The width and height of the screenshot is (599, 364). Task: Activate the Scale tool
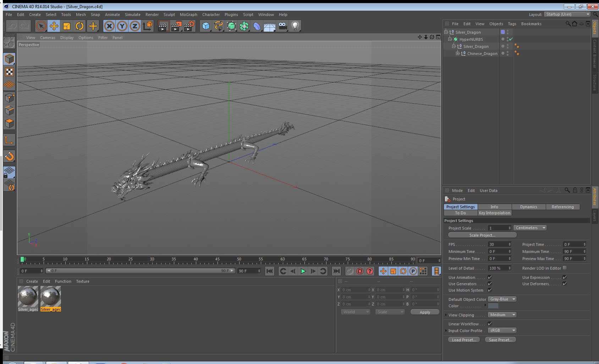pyautogui.click(x=67, y=26)
